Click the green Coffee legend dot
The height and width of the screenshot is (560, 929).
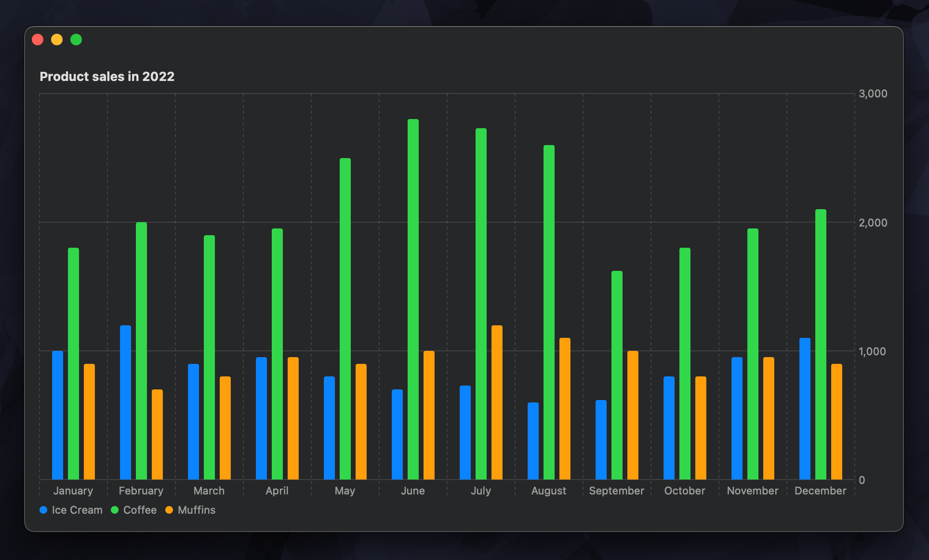(x=114, y=509)
